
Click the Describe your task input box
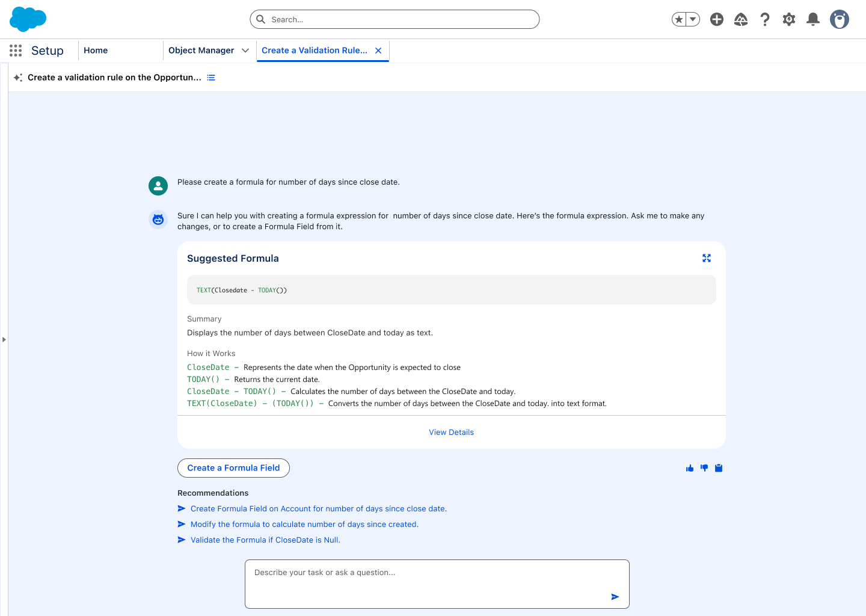437,584
